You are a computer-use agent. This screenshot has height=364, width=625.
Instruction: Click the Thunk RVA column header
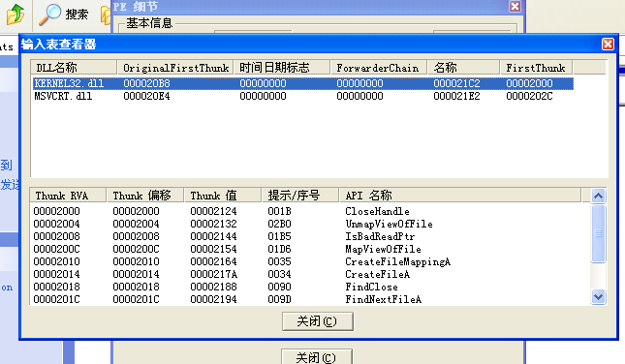click(x=68, y=196)
